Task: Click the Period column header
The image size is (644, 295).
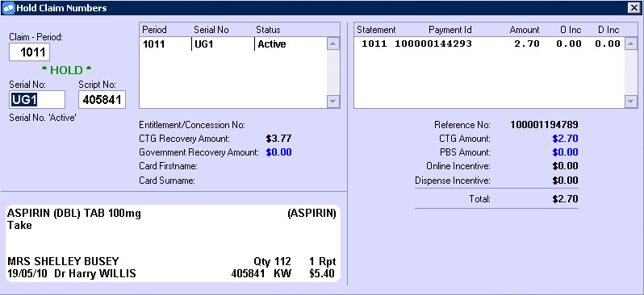Action: pos(154,30)
